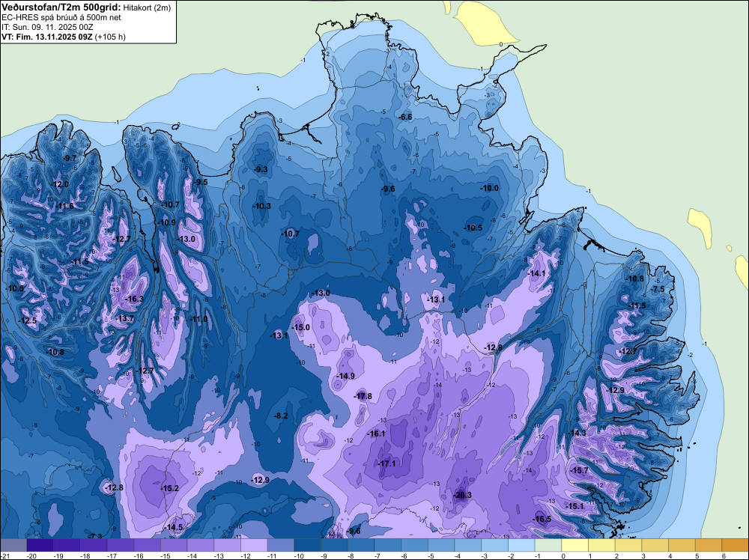Click the -16 label in the legend
Image resolution: width=749 pixels, height=560 pixels.
[139, 556]
